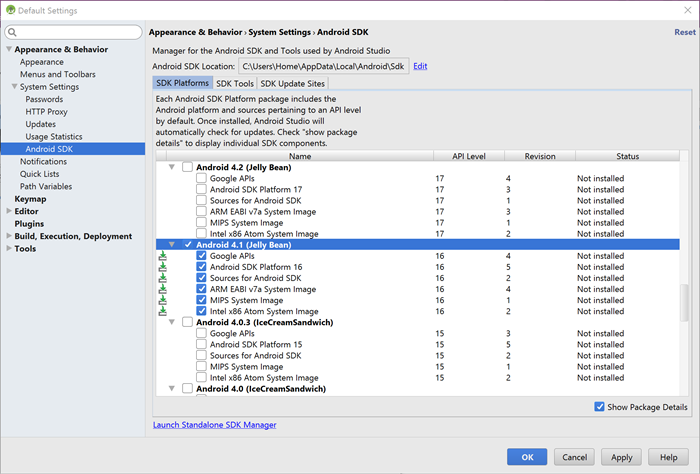Click download icon beside MIPS System Image 16
Image resolution: width=700 pixels, height=474 pixels.
coord(163,300)
